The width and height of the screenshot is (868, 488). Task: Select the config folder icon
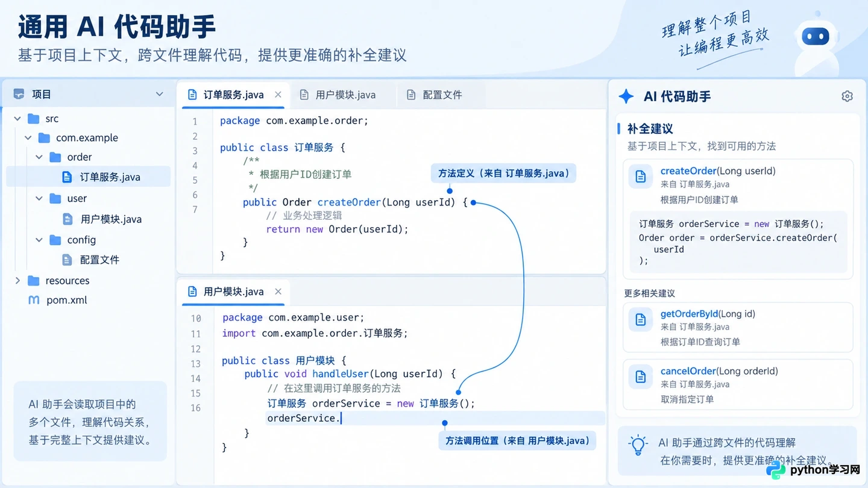55,240
